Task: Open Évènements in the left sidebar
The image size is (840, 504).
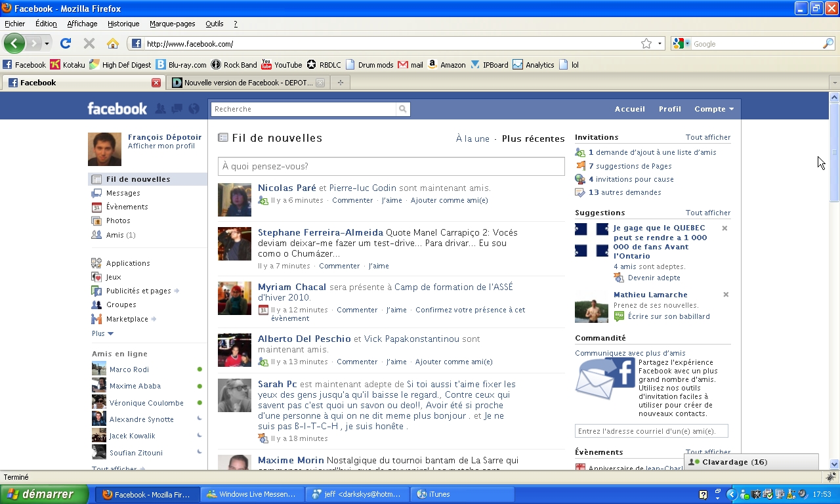Action: click(127, 207)
